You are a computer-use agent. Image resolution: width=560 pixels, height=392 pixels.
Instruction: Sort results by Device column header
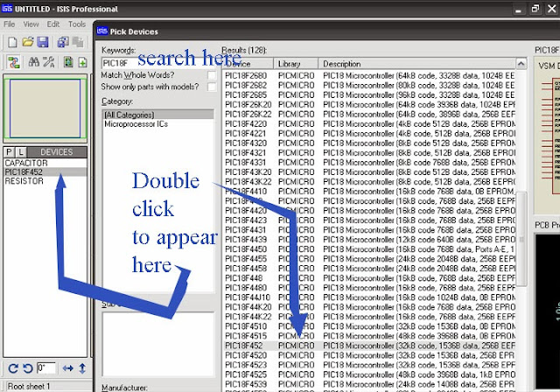(248, 64)
